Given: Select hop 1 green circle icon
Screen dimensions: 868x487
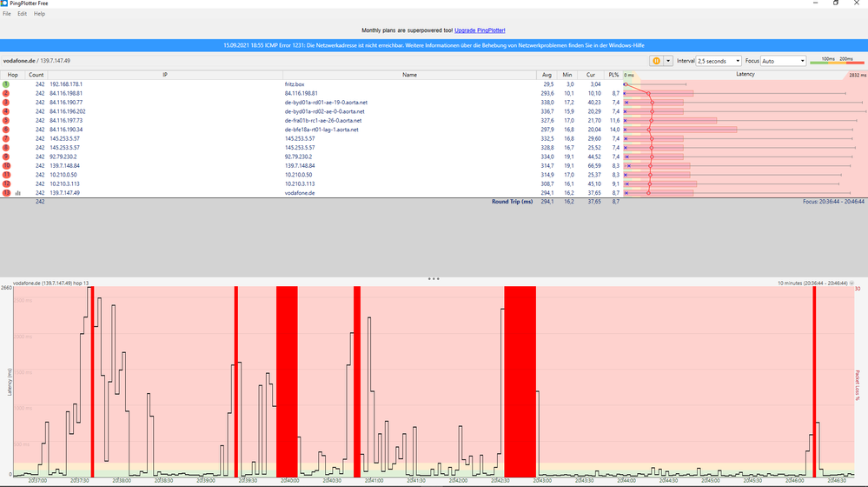Looking at the screenshot, I should [x=6, y=84].
